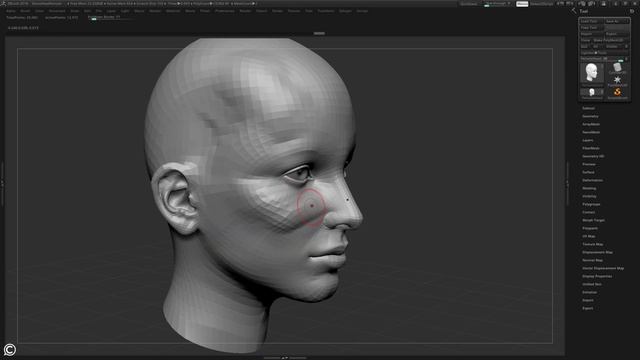Click the Save As button

(616, 21)
